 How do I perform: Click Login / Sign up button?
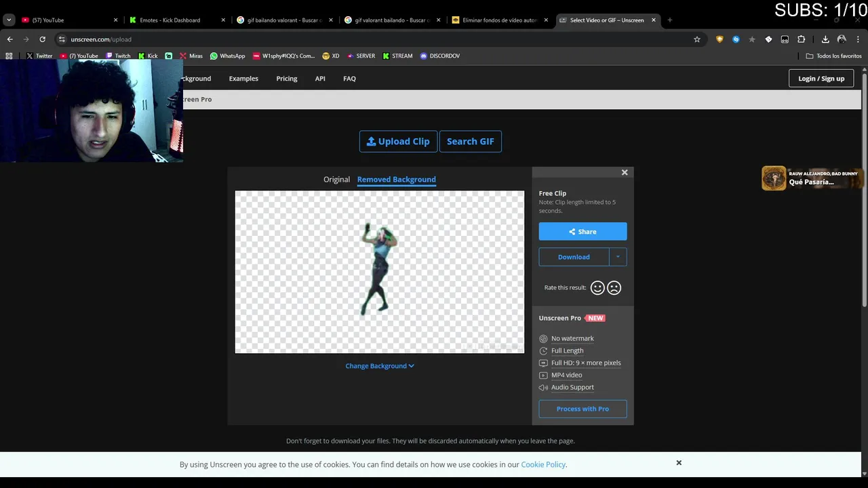coord(821,78)
